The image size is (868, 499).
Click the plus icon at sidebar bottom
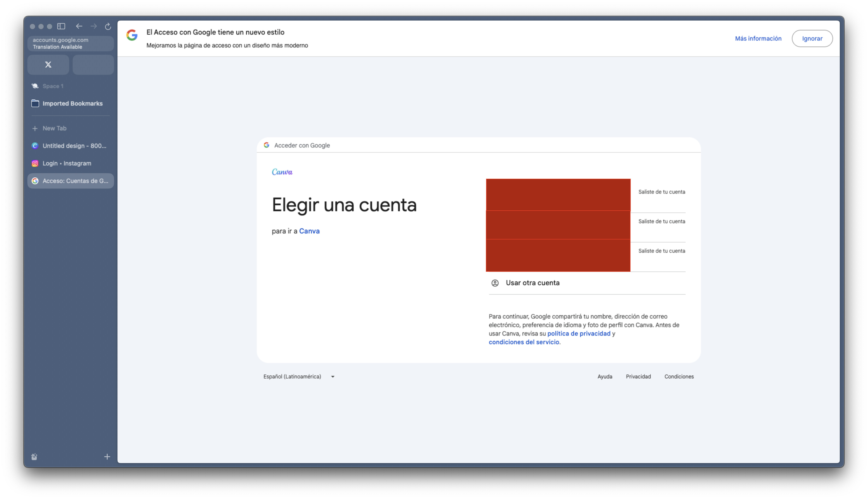click(107, 457)
